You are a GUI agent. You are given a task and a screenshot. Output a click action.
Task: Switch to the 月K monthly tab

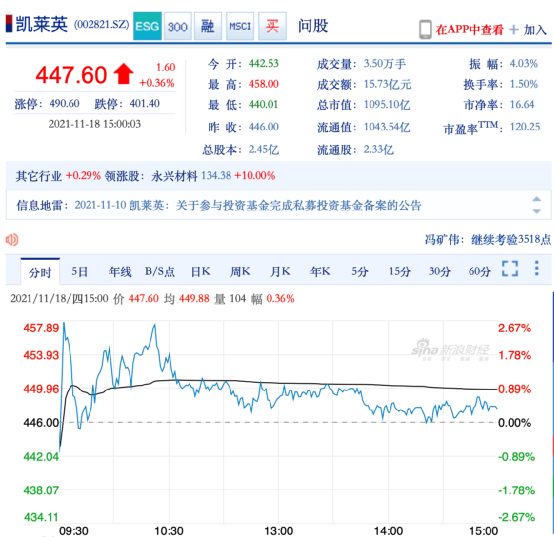click(x=280, y=271)
